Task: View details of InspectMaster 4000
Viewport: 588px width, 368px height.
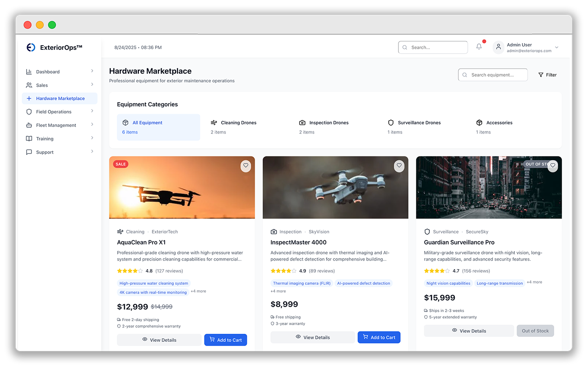Action: tap(313, 338)
